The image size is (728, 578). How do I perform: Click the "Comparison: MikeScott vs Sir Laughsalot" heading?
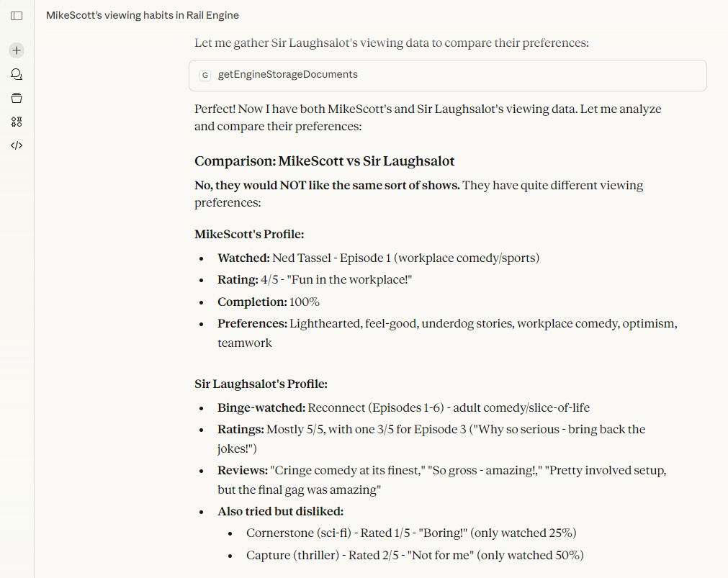[324, 161]
